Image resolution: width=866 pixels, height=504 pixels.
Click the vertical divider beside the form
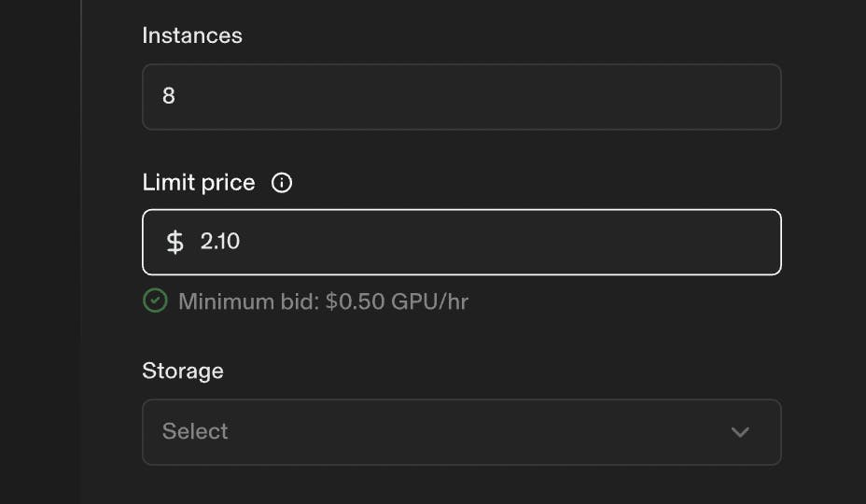click(x=81, y=252)
